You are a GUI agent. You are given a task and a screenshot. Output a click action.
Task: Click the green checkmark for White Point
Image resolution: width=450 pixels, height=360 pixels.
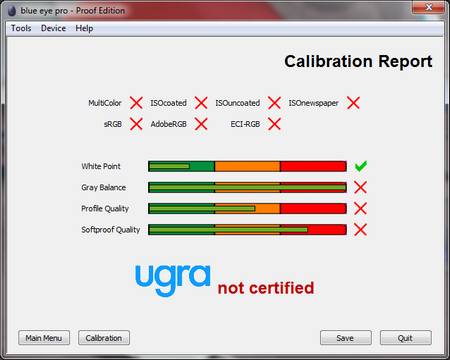[x=361, y=166]
